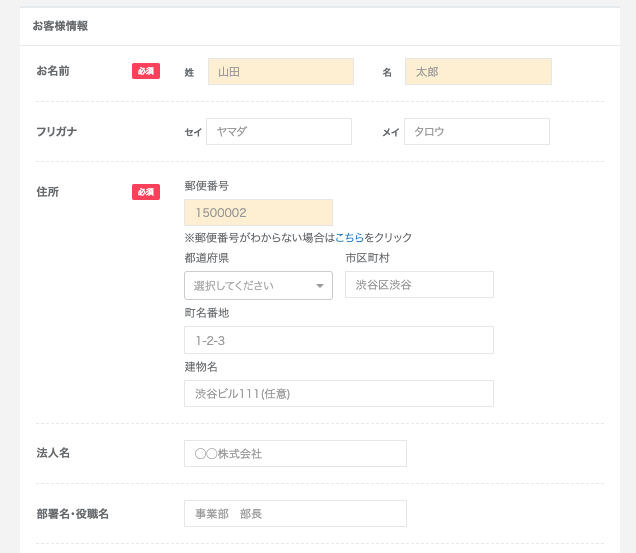
Task: Click the フリガナ label
Action: point(57,131)
